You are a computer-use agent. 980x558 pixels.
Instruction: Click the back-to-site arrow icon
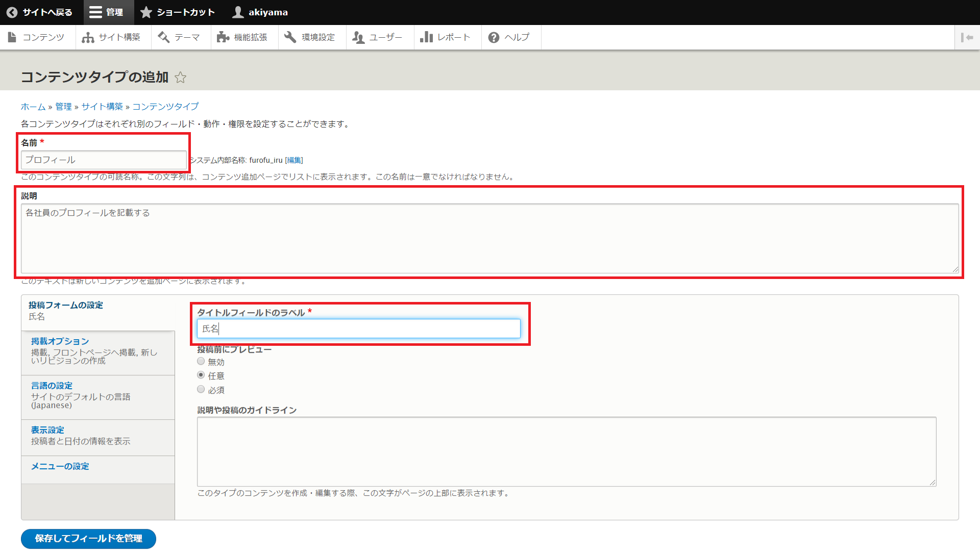click(12, 12)
